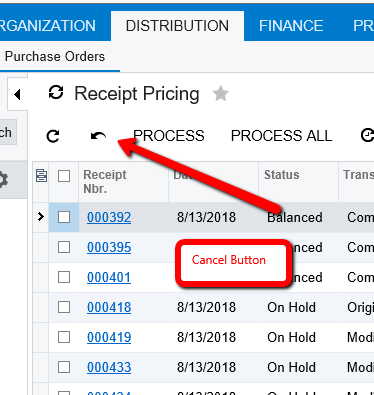Click date 8/13/2018 in row 000392

point(206,217)
